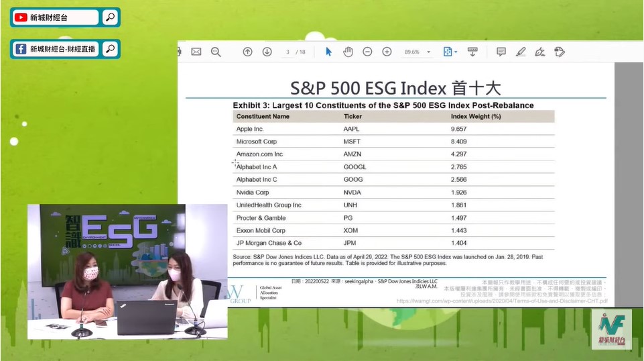Expand the fit page options dropdown
This screenshot has width=644, height=361.
[450, 52]
